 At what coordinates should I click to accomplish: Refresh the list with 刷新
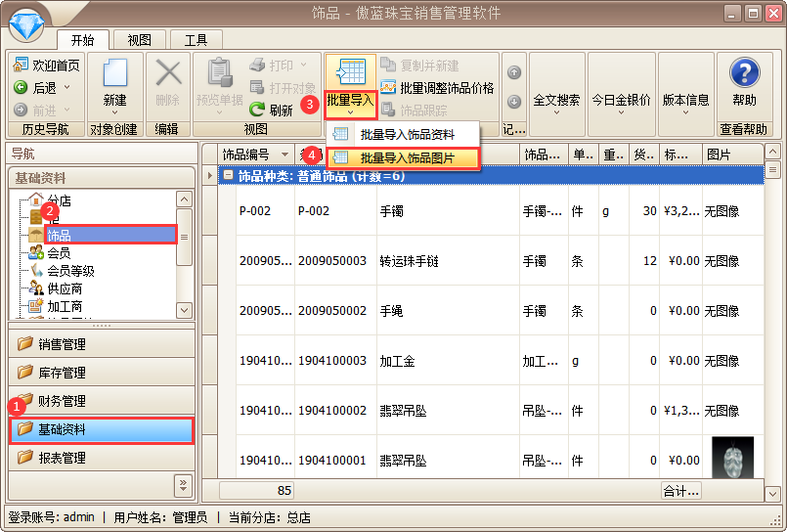(x=271, y=110)
